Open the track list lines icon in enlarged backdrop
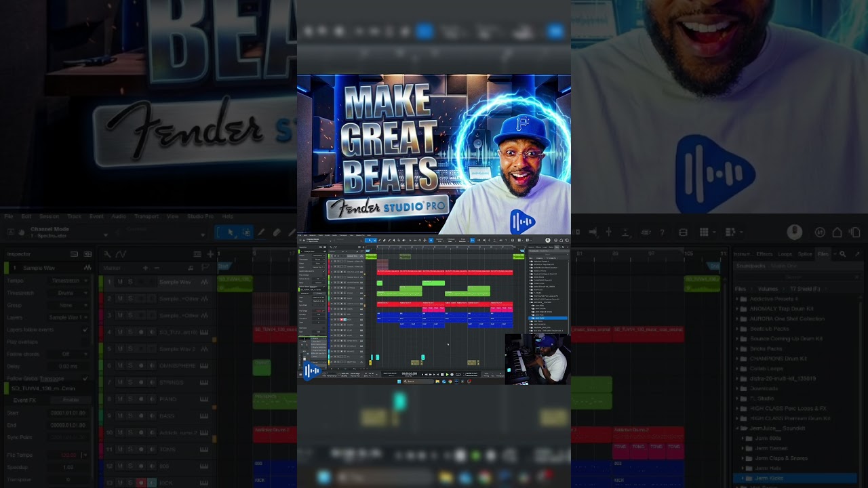The width and height of the screenshot is (868, 488). pos(197,254)
